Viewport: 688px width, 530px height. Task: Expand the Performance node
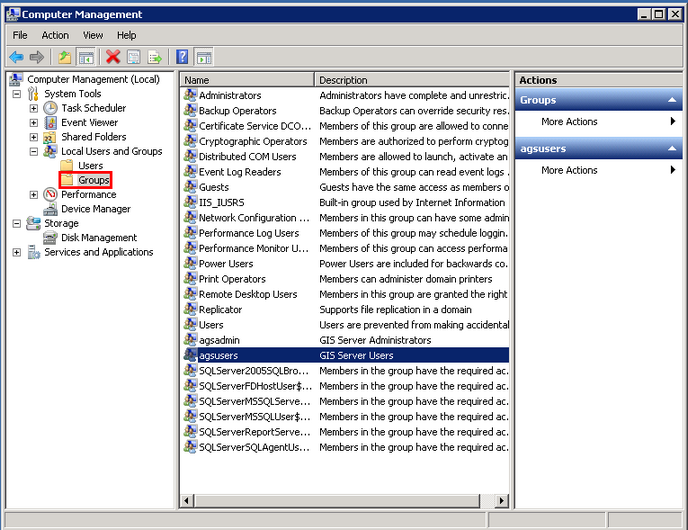33,195
